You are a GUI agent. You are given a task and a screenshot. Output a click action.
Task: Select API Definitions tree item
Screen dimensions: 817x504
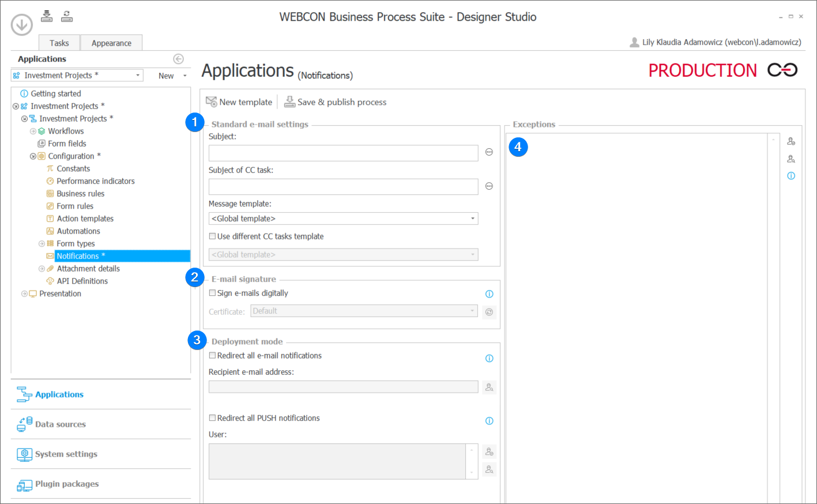(x=82, y=281)
